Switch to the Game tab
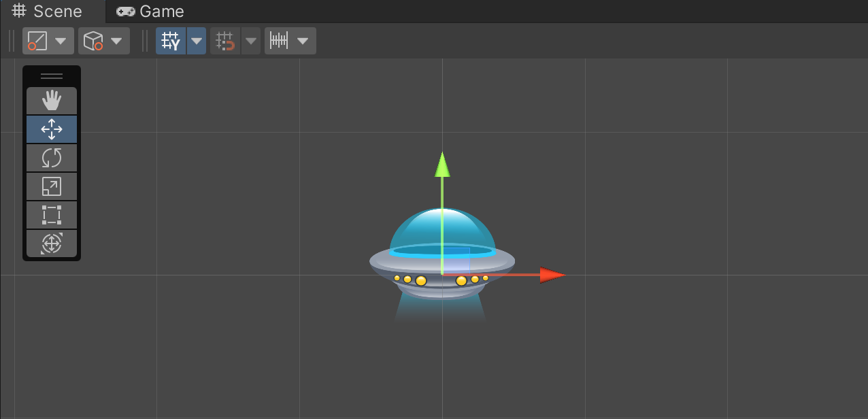The height and width of the screenshot is (419, 868). [x=151, y=12]
